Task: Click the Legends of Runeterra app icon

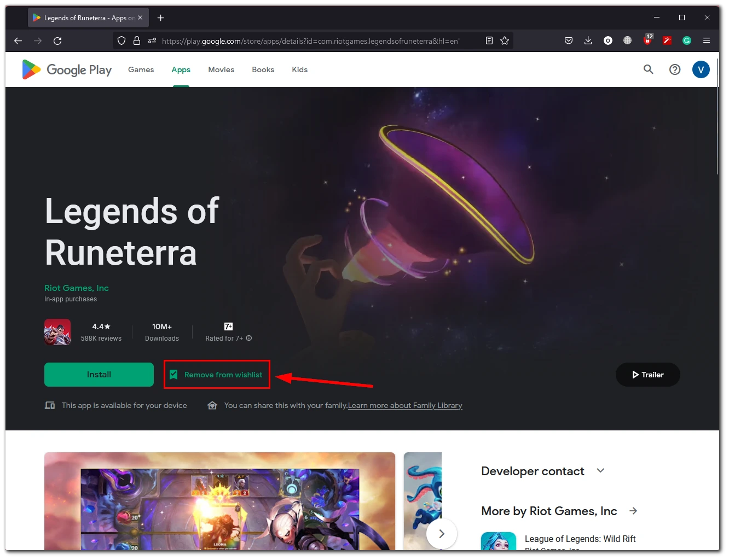Action: pyautogui.click(x=57, y=332)
